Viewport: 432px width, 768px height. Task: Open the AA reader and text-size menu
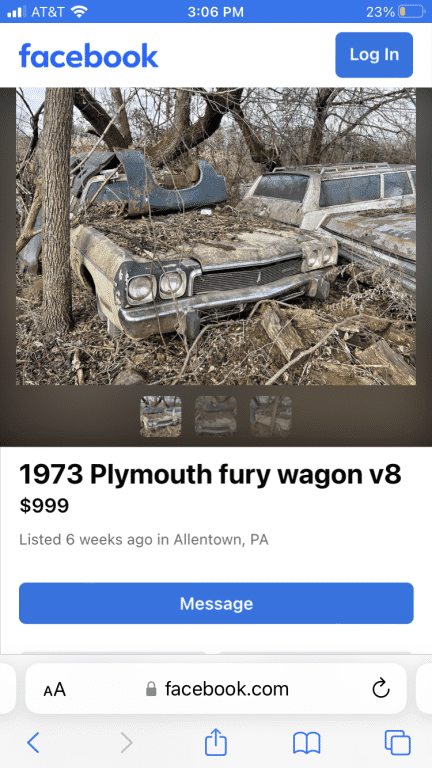click(54, 690)
